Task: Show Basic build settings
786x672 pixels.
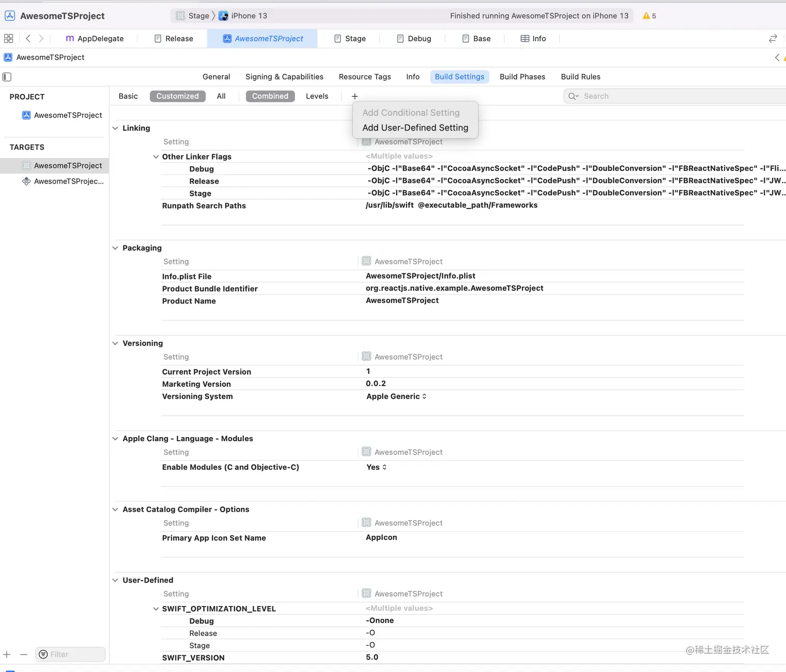Action: click(128, 96)
